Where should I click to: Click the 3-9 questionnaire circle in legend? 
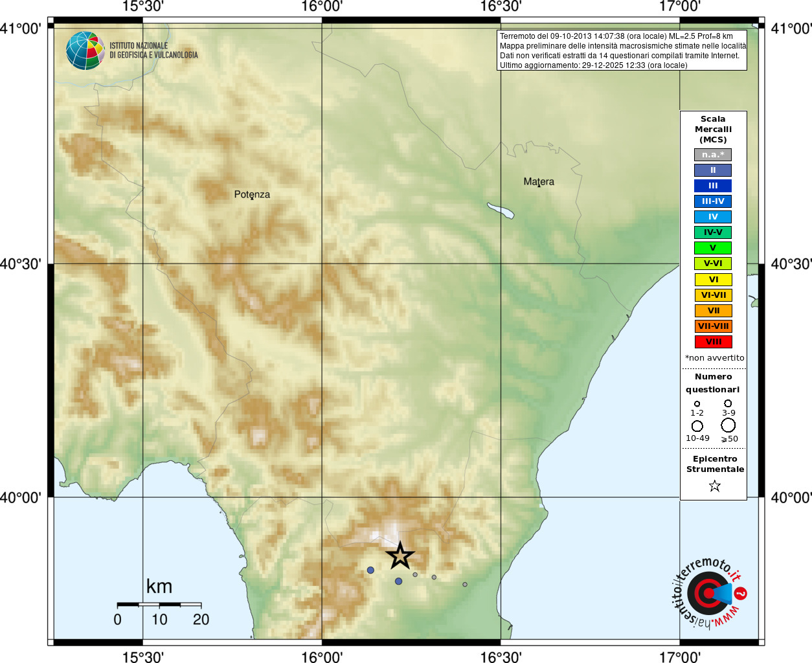[728, 403]
